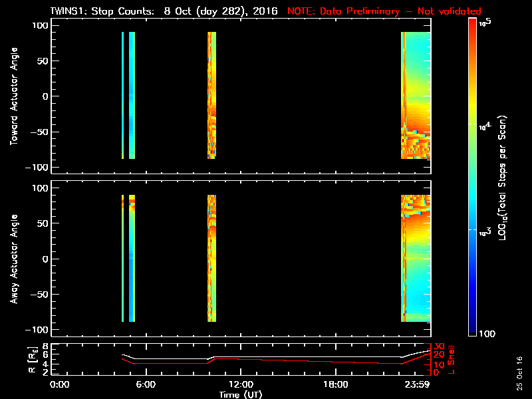Click the '100' label on the color bar

487,334
